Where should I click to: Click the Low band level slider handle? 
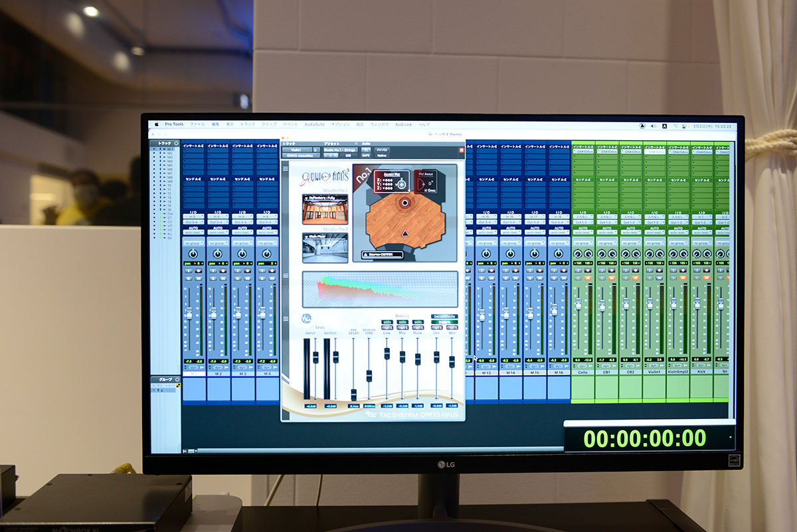tap(387, 353)
